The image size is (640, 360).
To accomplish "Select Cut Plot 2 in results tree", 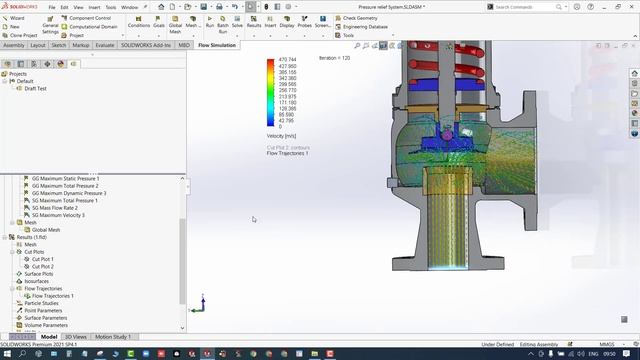I will click(x=42, y=267).
